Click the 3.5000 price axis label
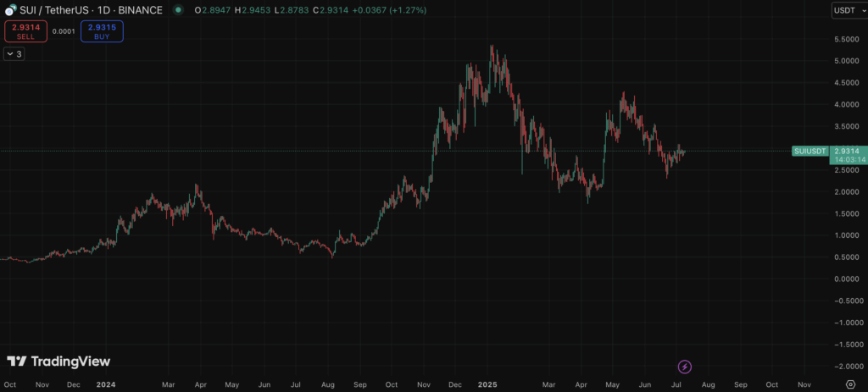 [847, 127]
